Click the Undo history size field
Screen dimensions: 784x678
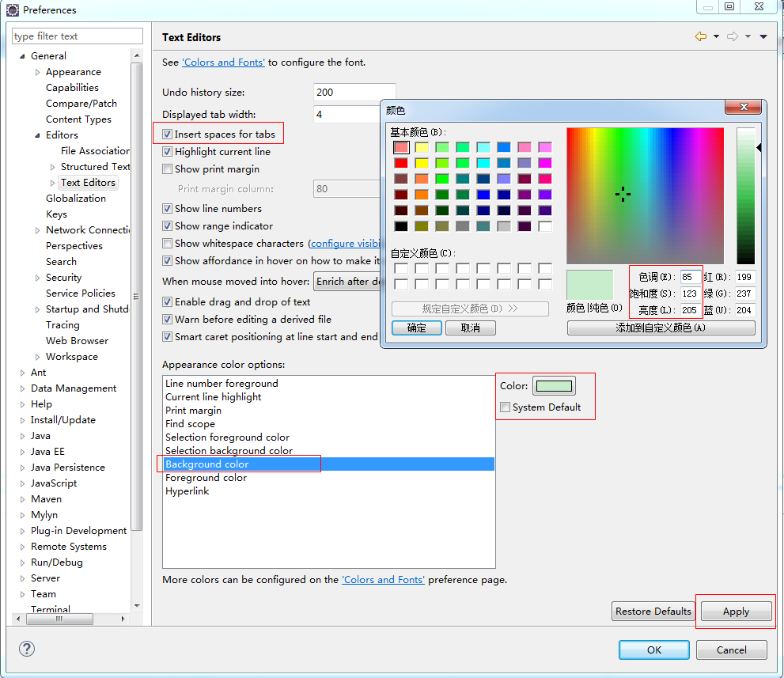click(354, 93)
